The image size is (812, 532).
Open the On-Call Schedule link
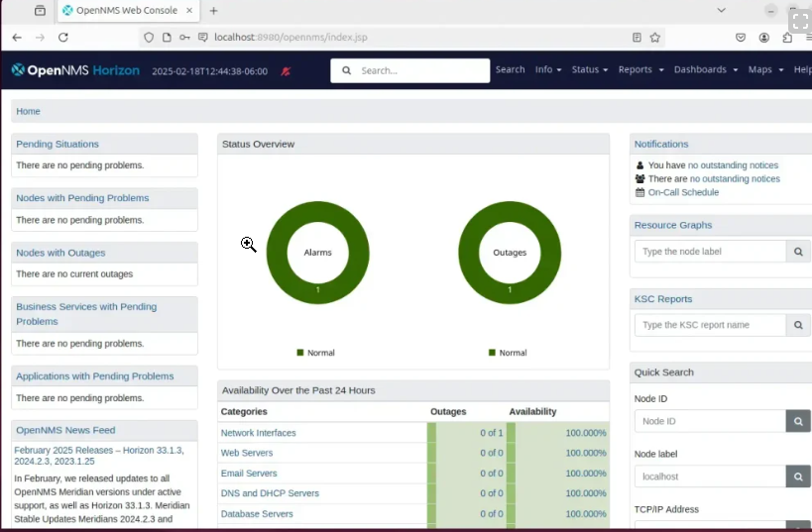683,192
